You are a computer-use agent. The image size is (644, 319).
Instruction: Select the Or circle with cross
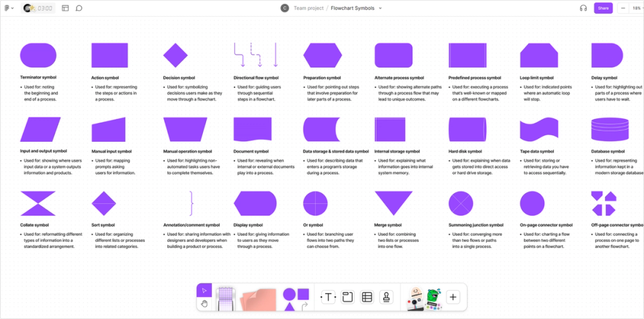tap(316, 203)
